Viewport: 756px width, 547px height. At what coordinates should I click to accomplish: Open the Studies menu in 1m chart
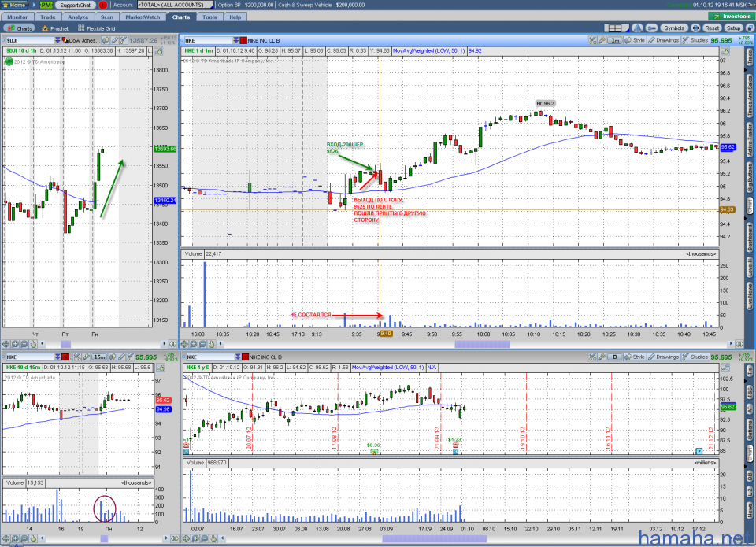point(695,40)
